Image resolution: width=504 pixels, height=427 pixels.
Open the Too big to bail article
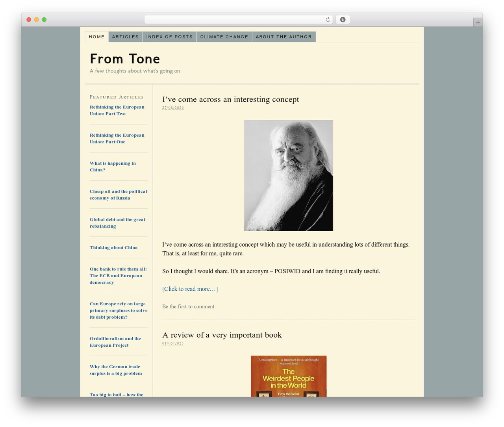pyautogui.click(x=117, y=394)
